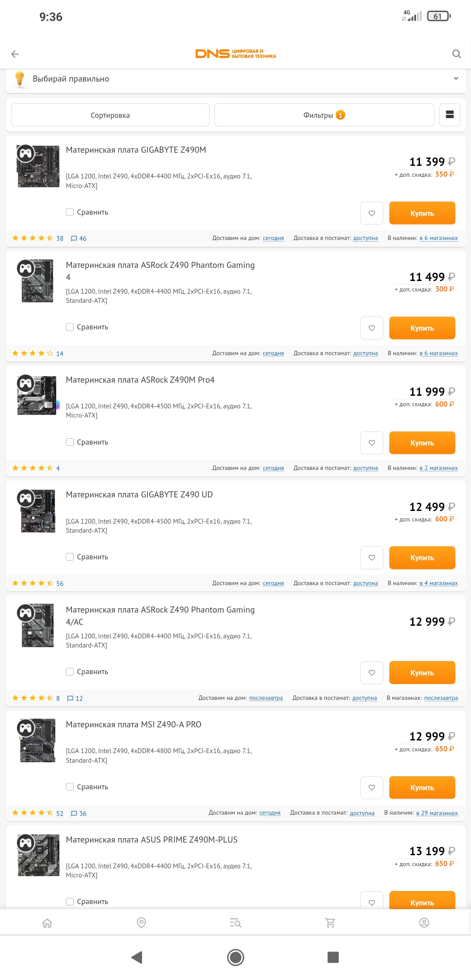This screenshot has width=471, height=980.
Task: Go back using the header arrow
Action: pos(15,54)
